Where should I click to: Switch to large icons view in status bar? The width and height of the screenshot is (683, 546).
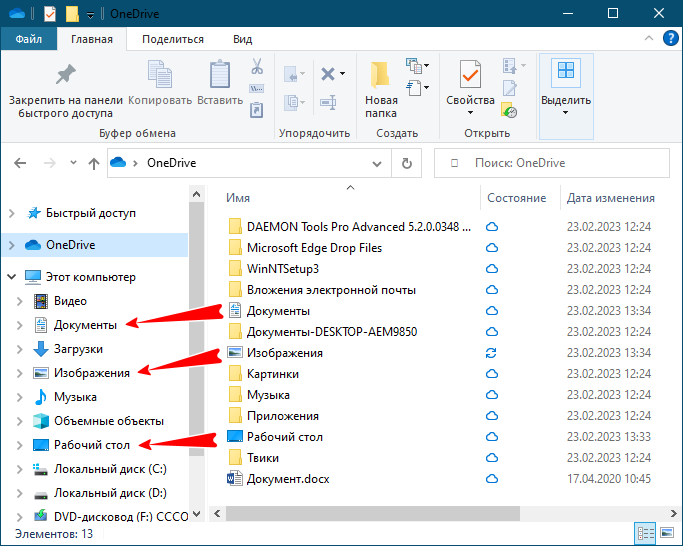666,533
